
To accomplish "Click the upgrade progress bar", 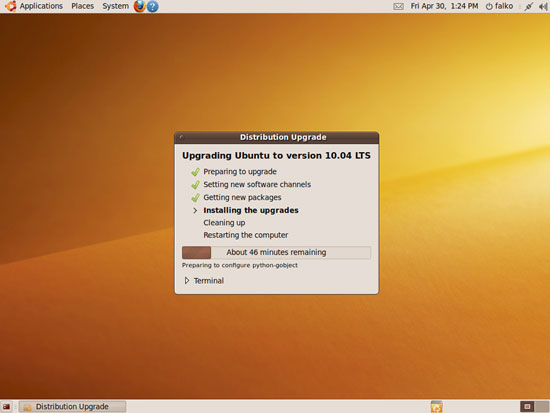I will click(276, 252).
